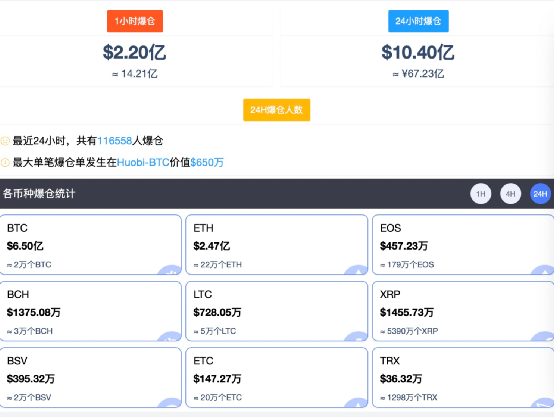Open the Huobi-BTC link
The height and width of the screenshot is (417, 554).
(x=143, y=163)
